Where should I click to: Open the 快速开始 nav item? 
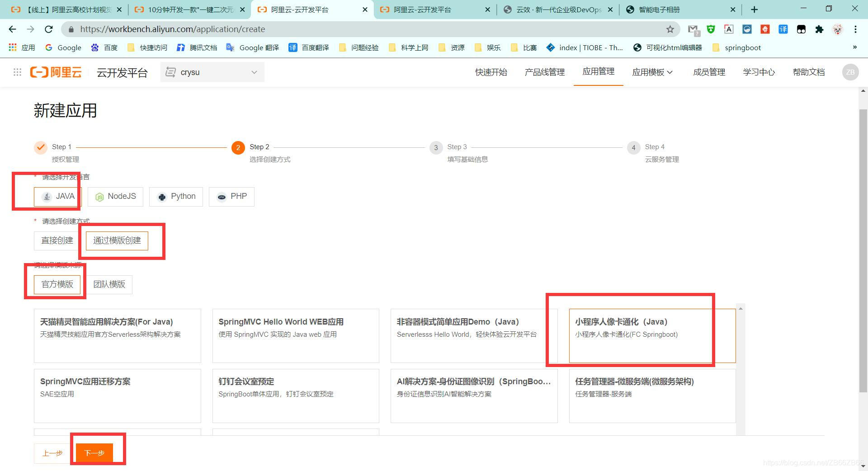491,72
